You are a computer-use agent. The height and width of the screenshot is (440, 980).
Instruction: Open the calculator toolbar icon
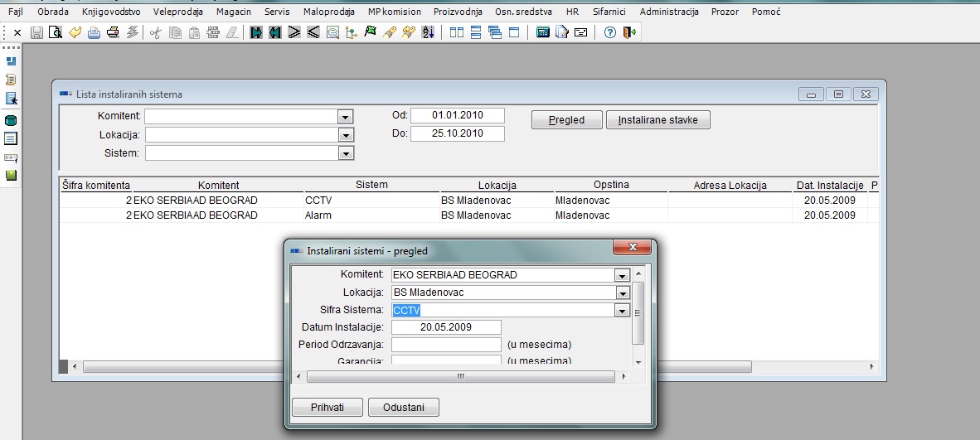pos(543,32)
